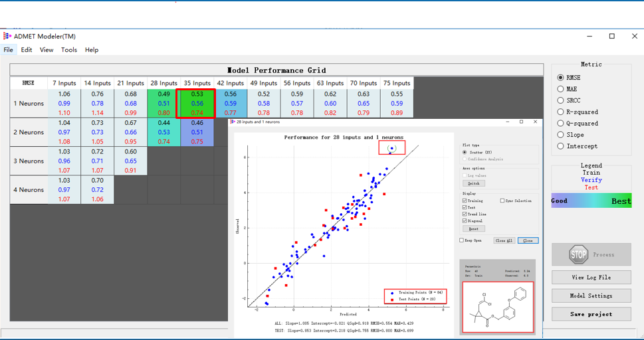644x340 pixels.
Task: Click the ADMET Modeler app icon in title bar
Action: pyautogui.click(x=7, y=36)
